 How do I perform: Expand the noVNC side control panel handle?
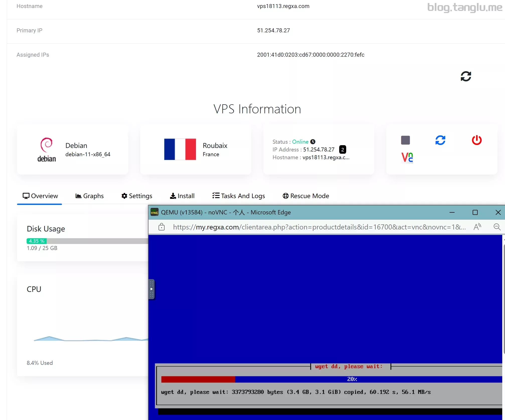point(152,289)
